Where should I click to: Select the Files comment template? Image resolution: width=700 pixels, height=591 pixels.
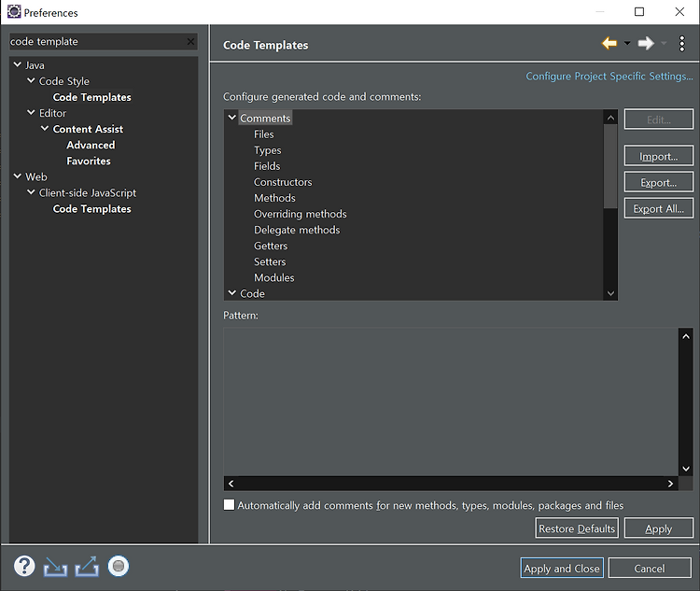pyautogui.click(x=264, y=134)
